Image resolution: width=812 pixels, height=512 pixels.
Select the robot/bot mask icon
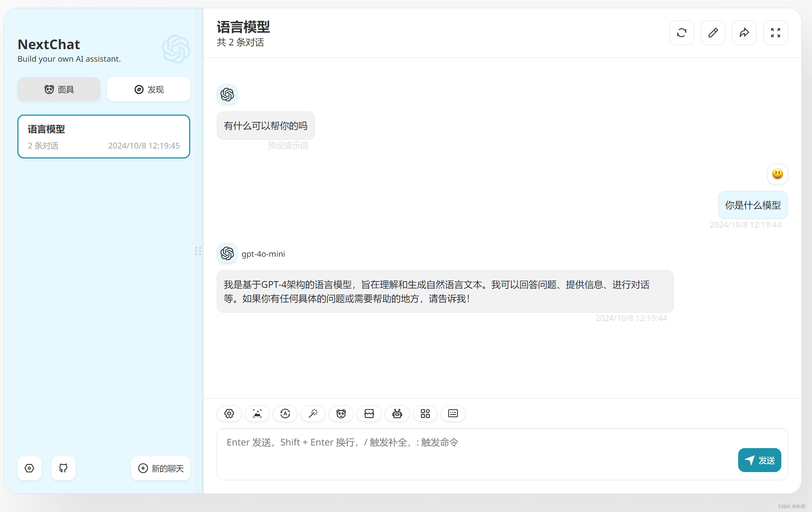[397, 413]
